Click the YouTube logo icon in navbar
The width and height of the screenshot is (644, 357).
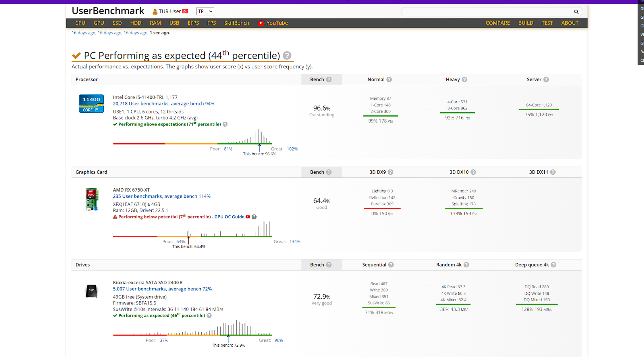click(x=261, y=23)
